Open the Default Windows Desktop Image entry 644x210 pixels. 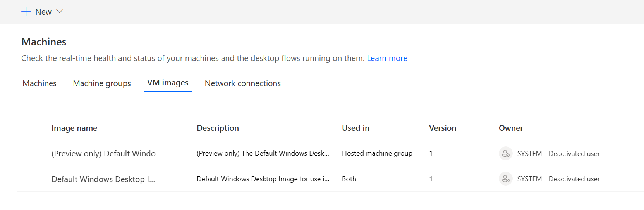(x=103, y=179)
